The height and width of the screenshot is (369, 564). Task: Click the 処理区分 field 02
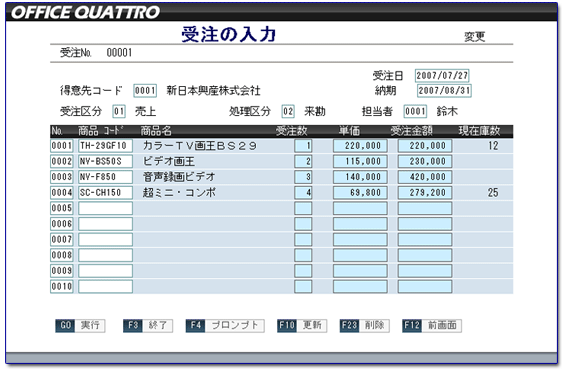pos(288,111)
